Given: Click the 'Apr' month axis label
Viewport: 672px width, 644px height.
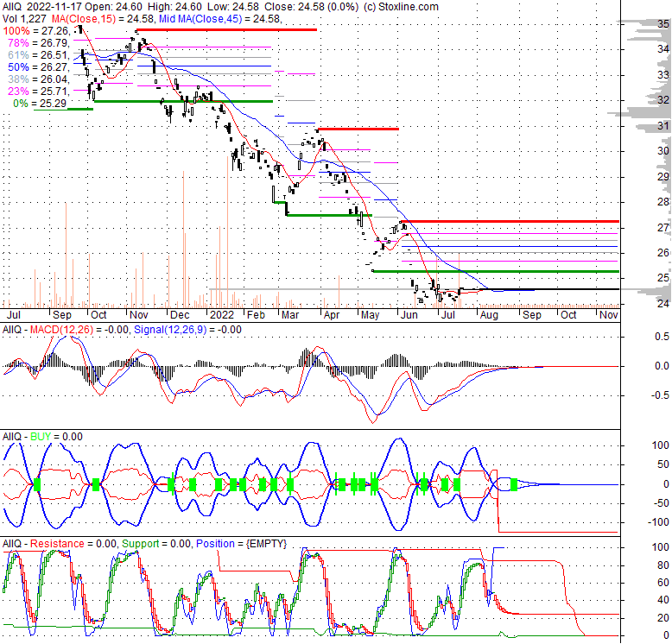Looking at the screenshot, I should 332,315.
